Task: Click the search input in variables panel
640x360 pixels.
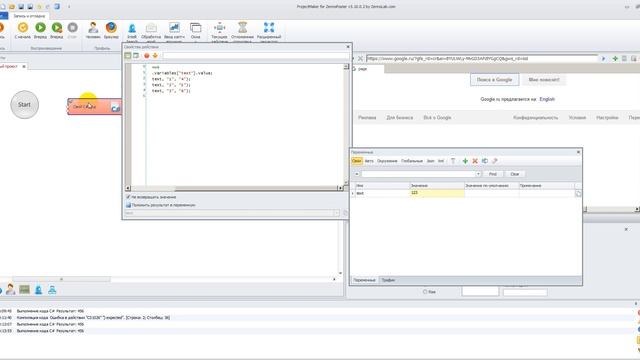Action: 418,174
